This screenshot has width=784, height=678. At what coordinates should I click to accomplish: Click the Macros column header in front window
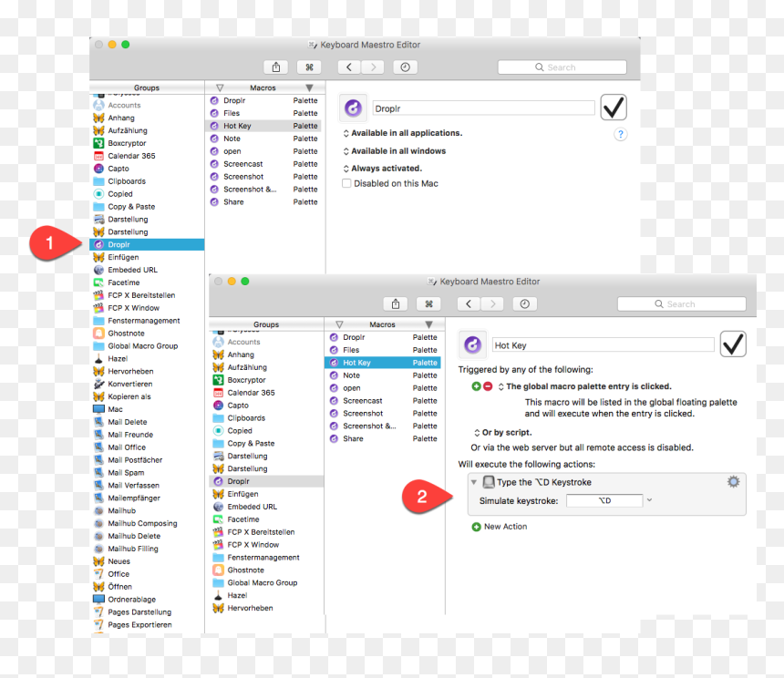coord(383,324)
